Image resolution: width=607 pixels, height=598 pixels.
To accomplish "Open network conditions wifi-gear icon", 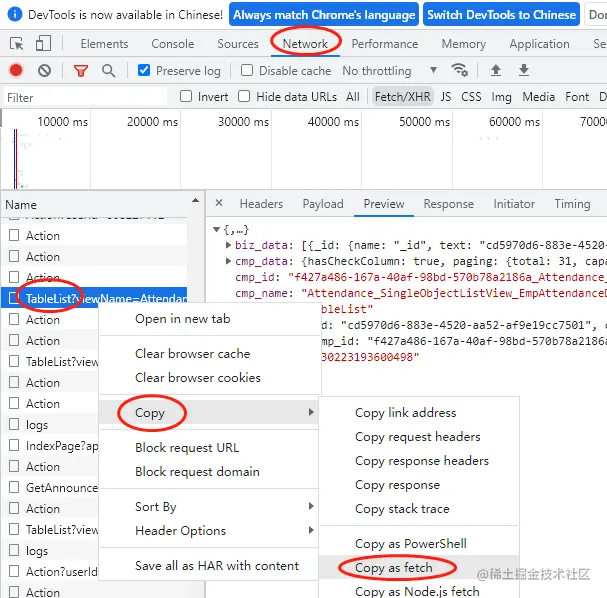I will (460, 70).
